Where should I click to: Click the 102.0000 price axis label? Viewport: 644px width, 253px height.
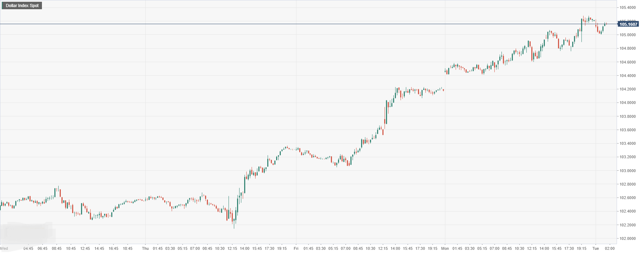tap(628, 239)
